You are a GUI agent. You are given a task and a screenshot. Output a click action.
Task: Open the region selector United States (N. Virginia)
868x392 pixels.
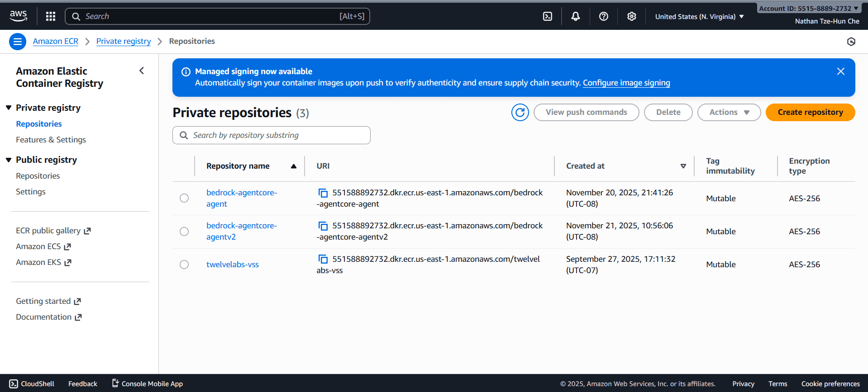pos(699,17)
